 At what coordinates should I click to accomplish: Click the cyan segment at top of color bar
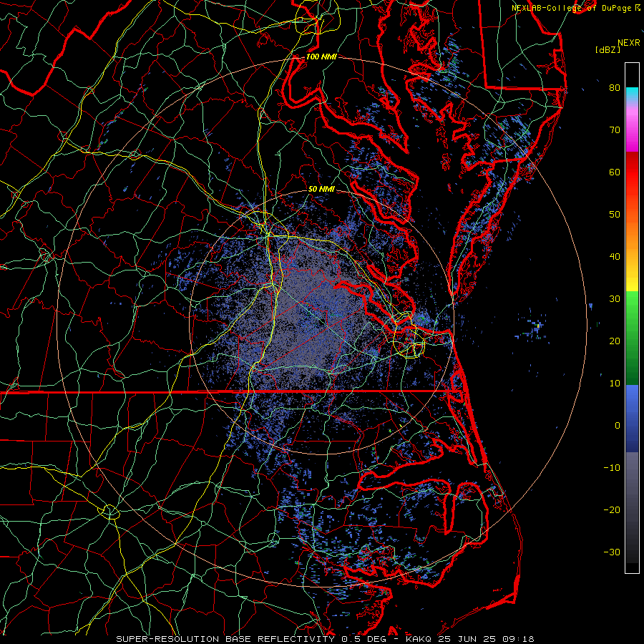(x=632, y=93)
